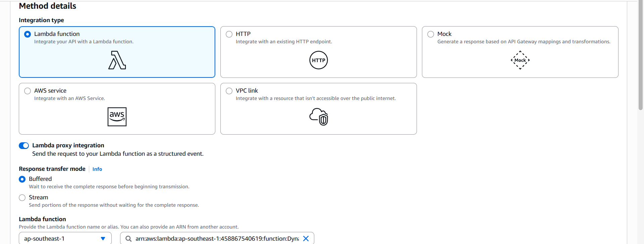The height and width of the screenshot is (244, 644).
Task: Click the Mock diamond icon
Action: [x=520, y=60]
